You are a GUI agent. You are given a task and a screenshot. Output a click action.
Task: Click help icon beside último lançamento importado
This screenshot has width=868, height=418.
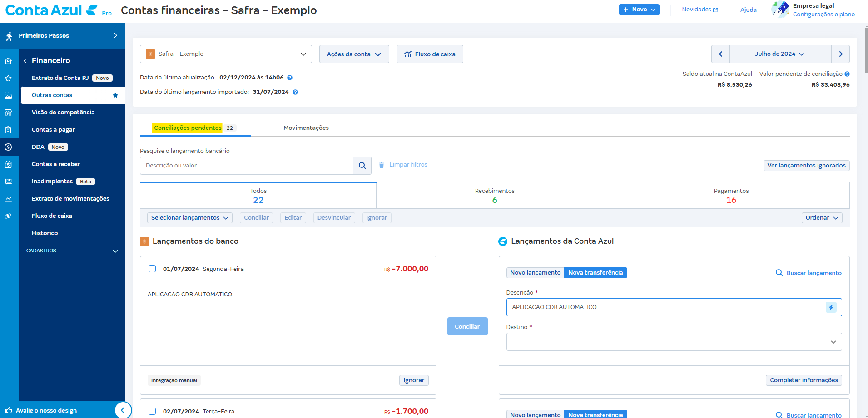[x=295, y=92]
